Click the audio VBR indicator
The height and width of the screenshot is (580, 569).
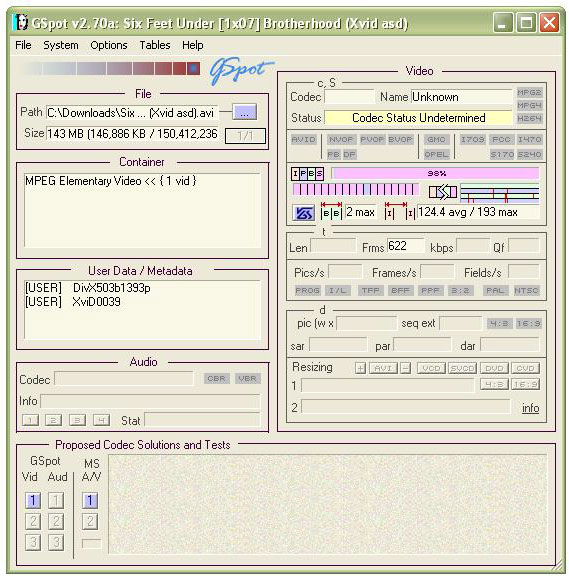click(x=248, y=379)
